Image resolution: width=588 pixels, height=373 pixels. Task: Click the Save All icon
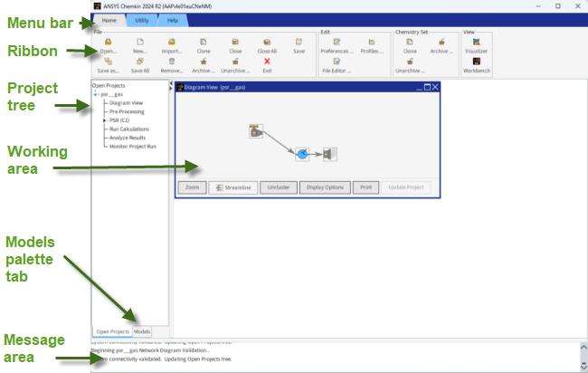click(140, 62)
